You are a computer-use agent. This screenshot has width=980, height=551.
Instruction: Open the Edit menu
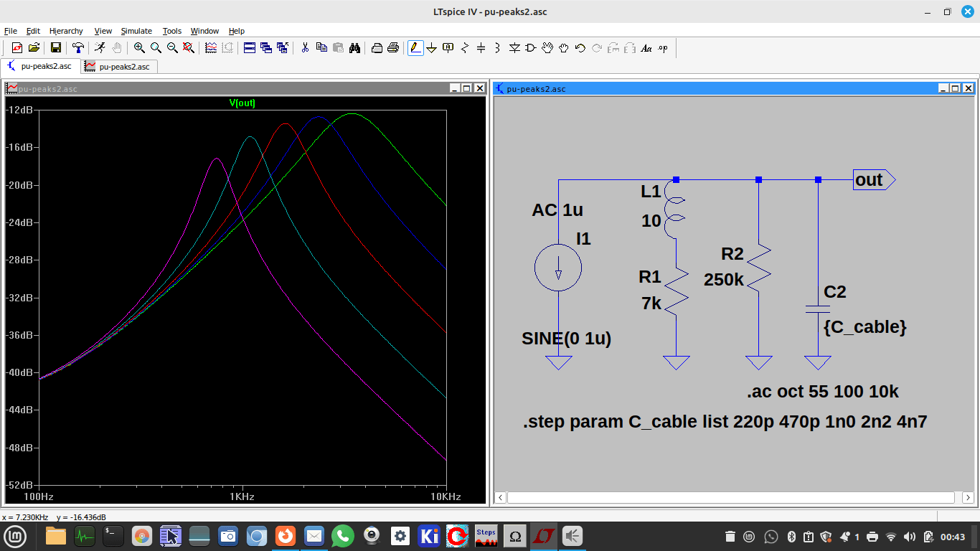[33, 31]
